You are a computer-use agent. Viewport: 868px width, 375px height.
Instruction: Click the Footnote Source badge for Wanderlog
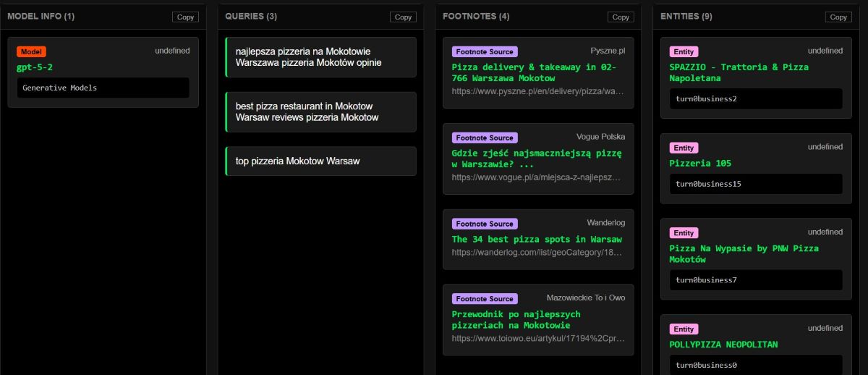(x=484, y=224)
